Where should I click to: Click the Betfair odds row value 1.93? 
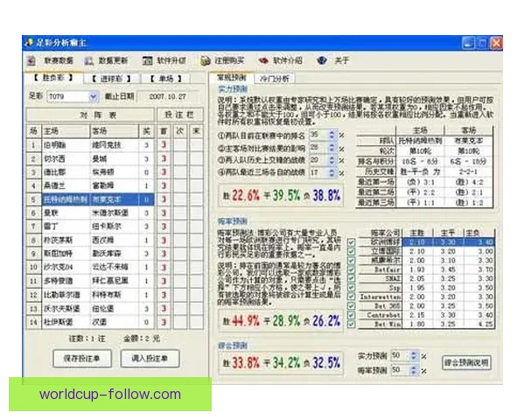[x=416, y=269]
